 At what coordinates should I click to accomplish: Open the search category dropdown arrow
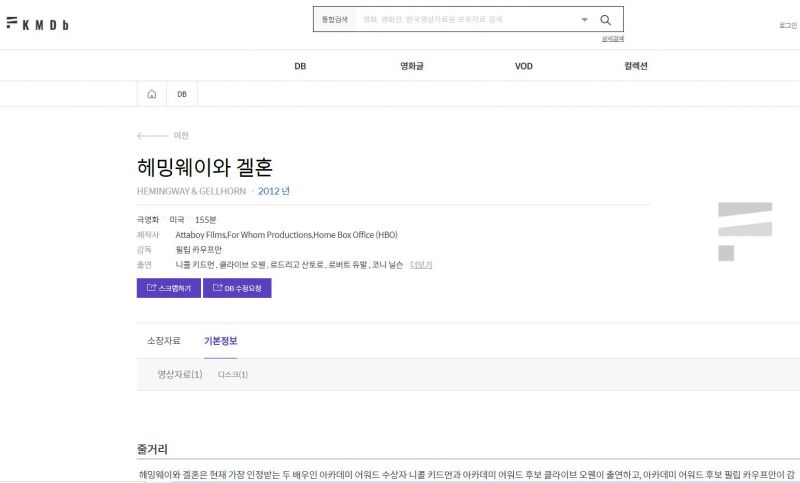(585, 20)
